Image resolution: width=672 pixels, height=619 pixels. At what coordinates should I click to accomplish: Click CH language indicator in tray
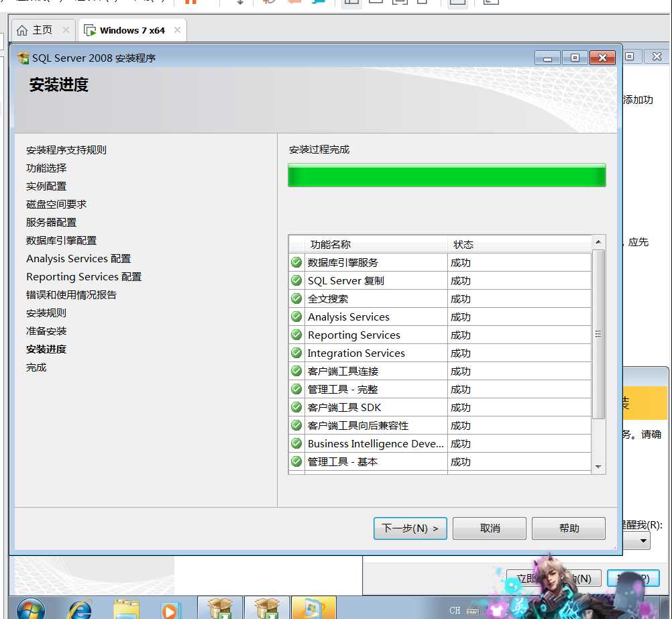coord(455,610)
